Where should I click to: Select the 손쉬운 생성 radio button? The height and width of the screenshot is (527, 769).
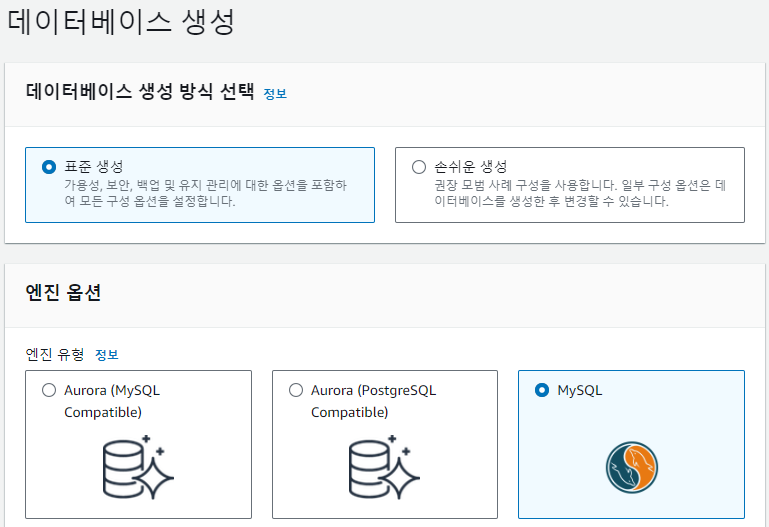(x=419, y=167)
